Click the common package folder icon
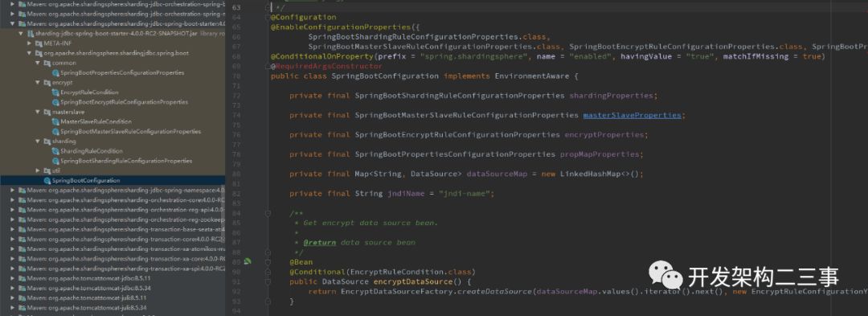Viewport: 868px width, 316px height. [x=47, y=63]
